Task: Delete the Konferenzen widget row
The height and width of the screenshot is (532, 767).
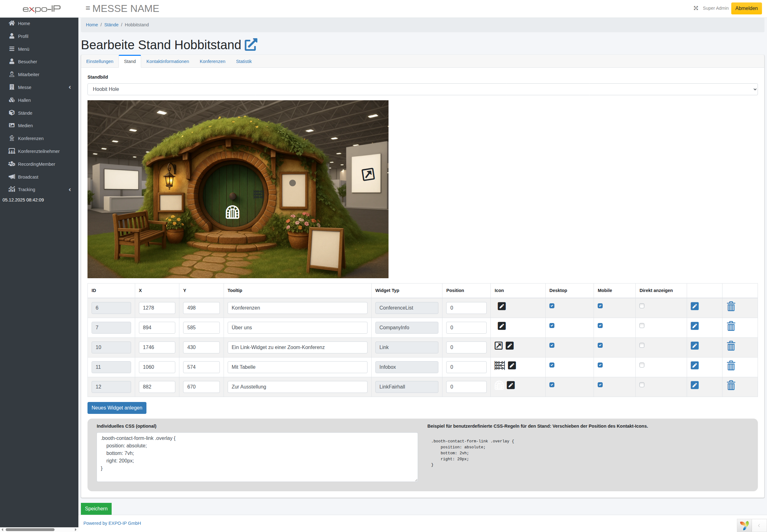Action: click(x=731, y=306)
